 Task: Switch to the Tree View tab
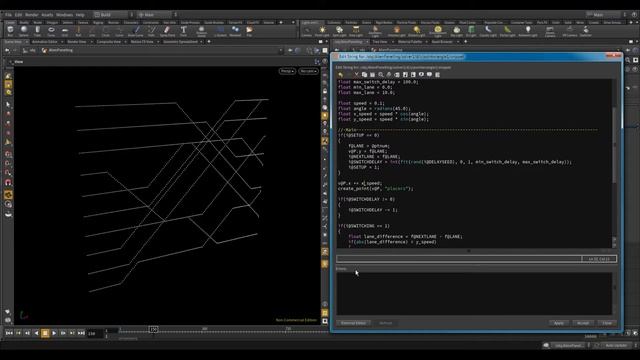coord(380,42)
